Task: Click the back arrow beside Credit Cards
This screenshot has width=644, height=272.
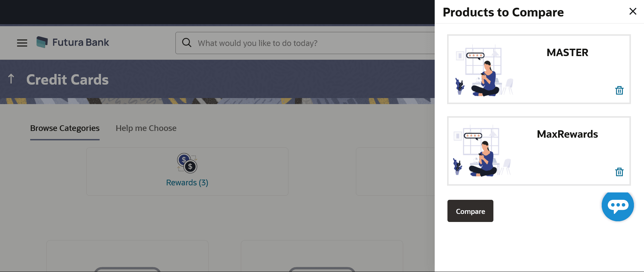Action: (11, 79)
